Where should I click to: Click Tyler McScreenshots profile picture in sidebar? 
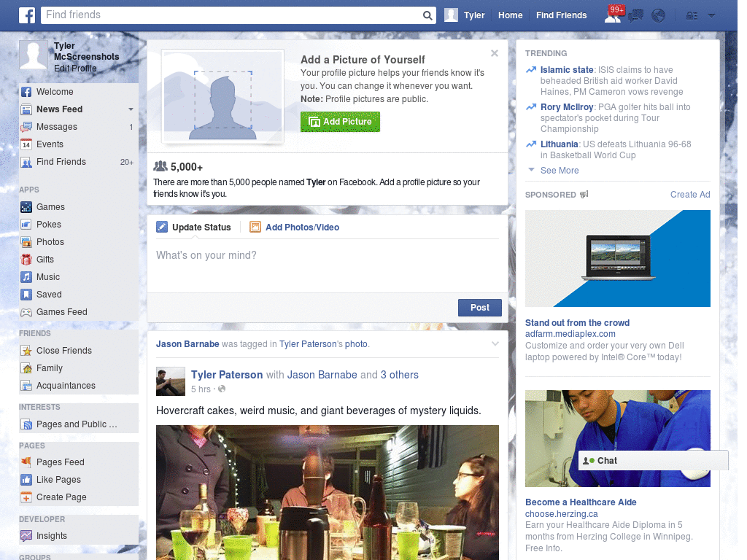pyautogui.click(x=34, y=55)
